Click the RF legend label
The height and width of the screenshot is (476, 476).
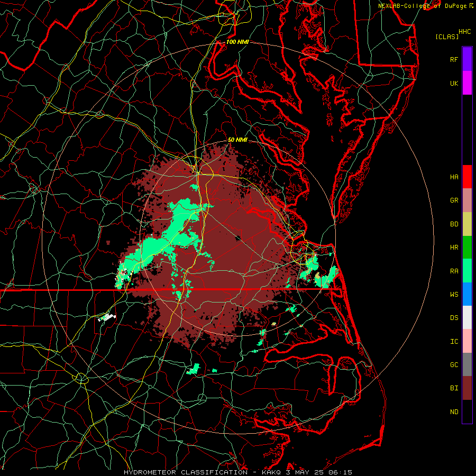coord(454,59)
